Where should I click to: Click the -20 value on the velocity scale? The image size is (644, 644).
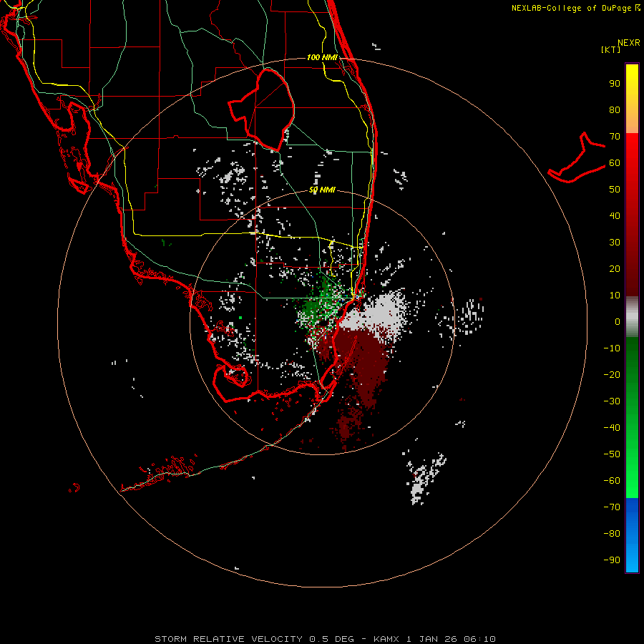pos(612,375)
